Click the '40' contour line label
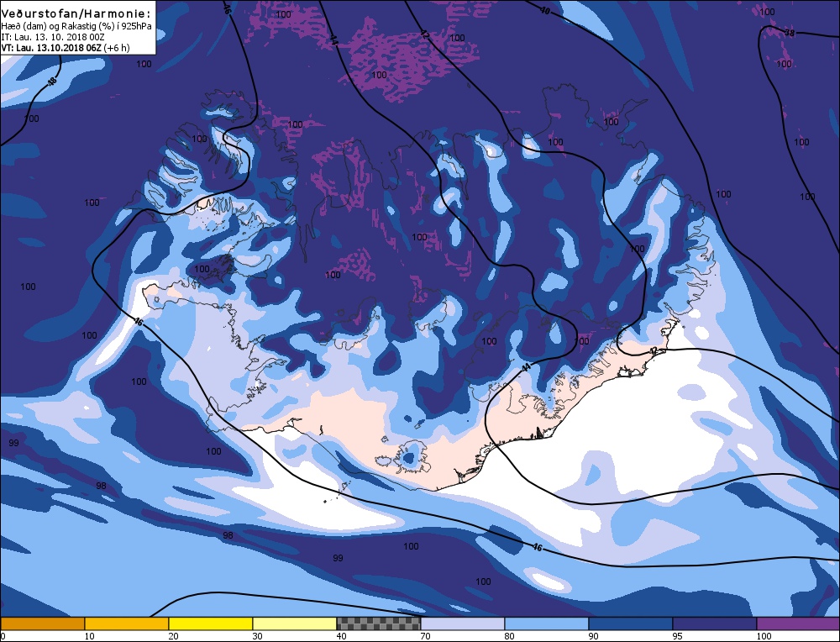This screenshot has height=642, width=840. [x=545, y=10]
